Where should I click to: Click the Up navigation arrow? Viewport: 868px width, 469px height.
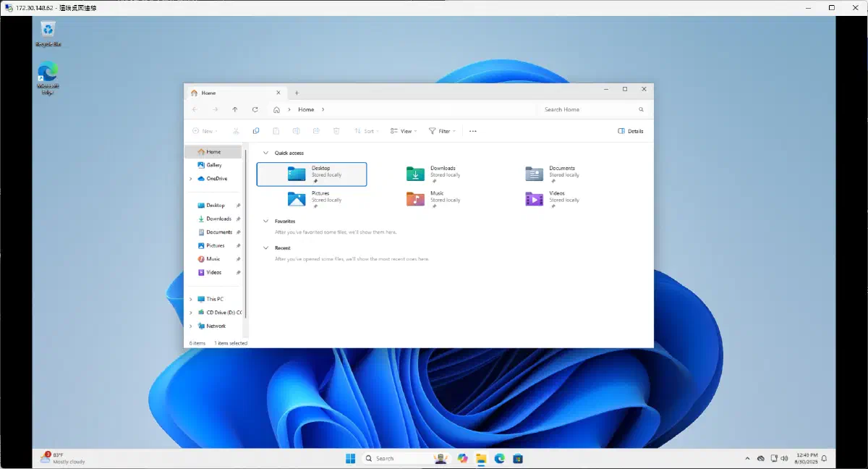click(x=234, y=109)
